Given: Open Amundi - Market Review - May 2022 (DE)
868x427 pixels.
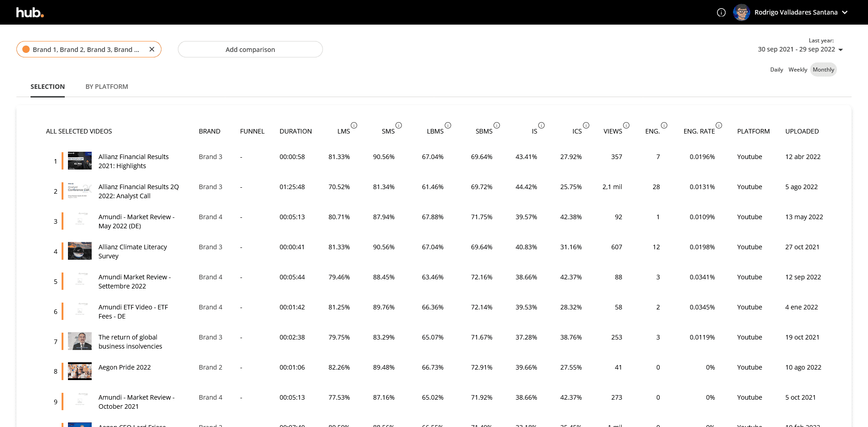Looking at the screenshot, I should [136, 221].
